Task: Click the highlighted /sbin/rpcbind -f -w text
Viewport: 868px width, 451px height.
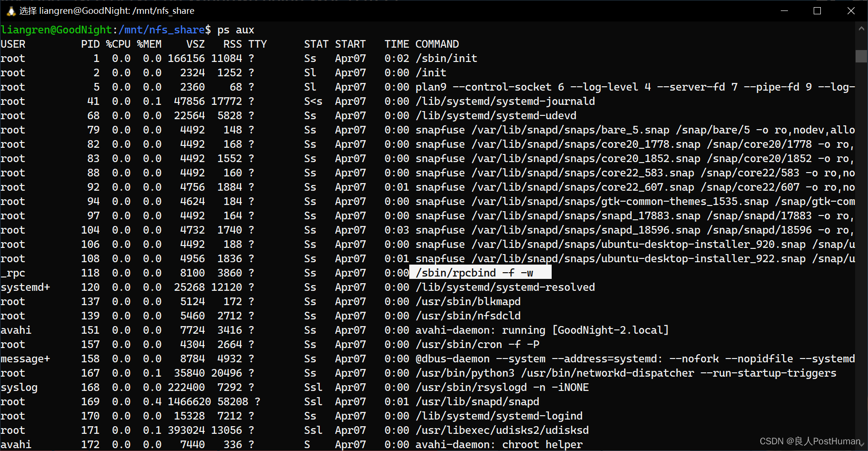Action: click(x=474, y=273)
